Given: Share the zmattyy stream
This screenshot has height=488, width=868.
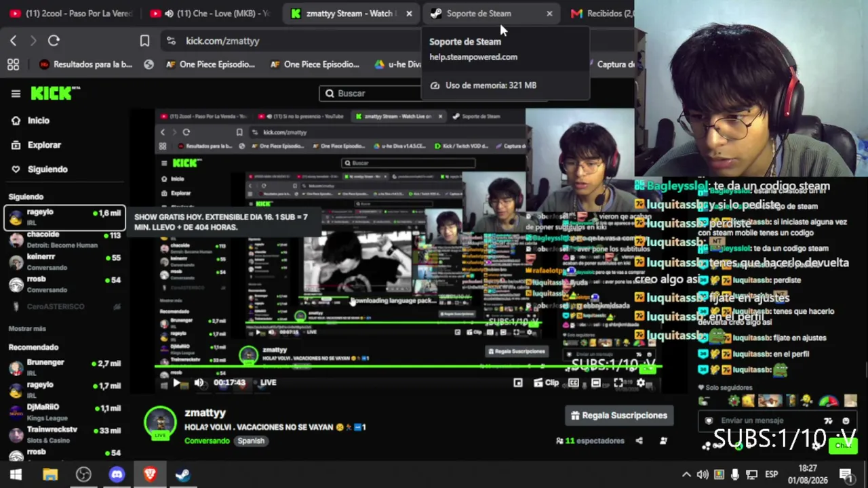Looking at the screenshot, I should [x=639, y=441].
